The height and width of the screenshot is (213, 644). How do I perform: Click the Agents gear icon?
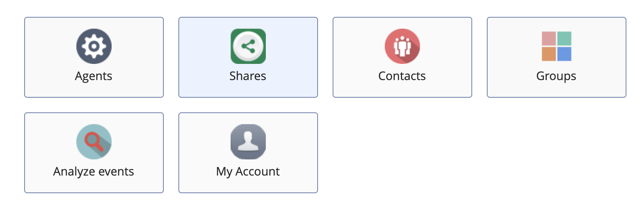(94, 46)
